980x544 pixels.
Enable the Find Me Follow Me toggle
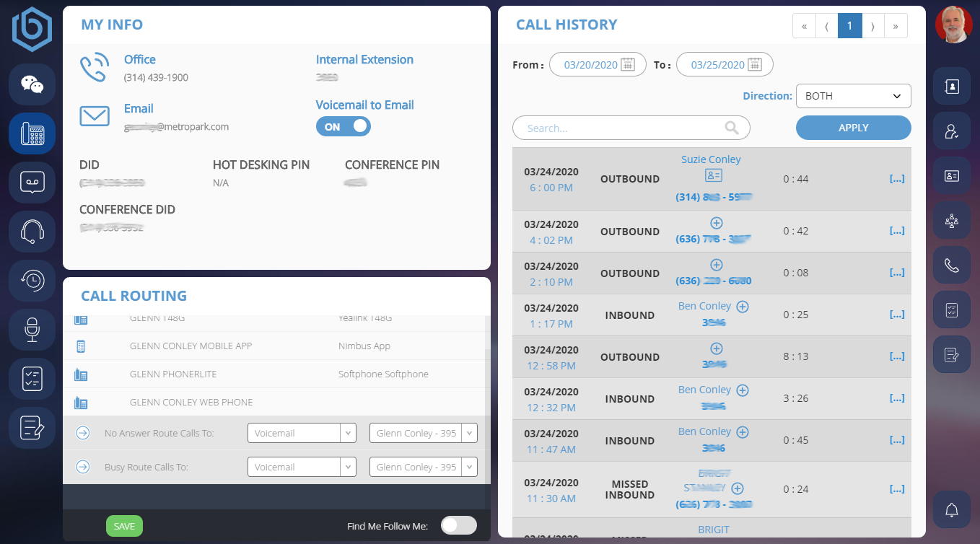coord(459,526)
